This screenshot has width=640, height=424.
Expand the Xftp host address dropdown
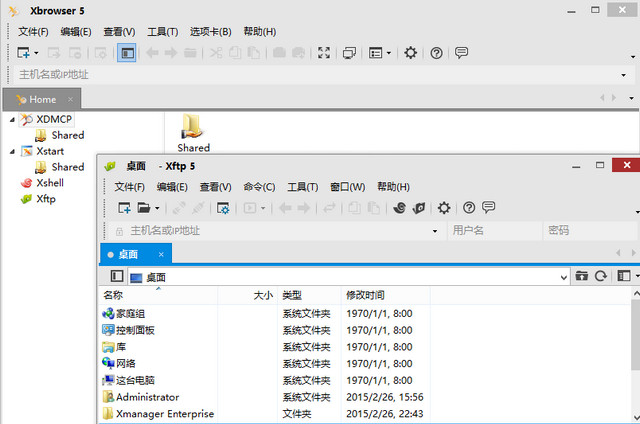coord(435,231)
